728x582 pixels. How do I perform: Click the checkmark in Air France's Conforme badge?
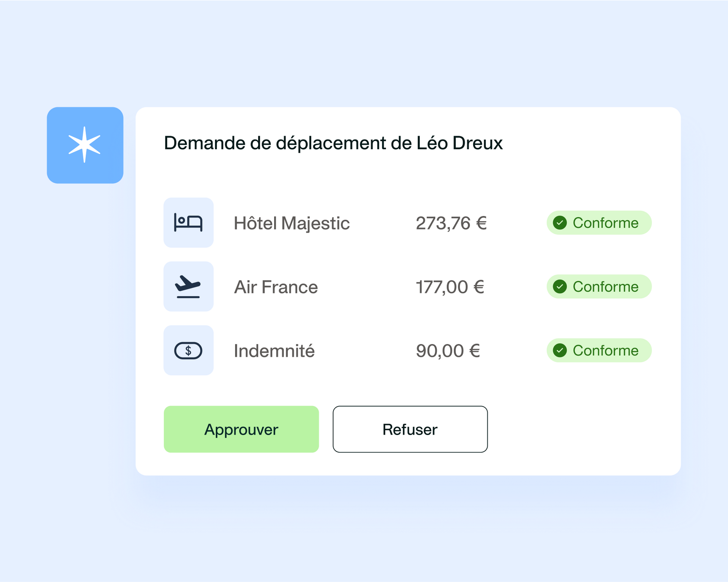coord(560,286)
